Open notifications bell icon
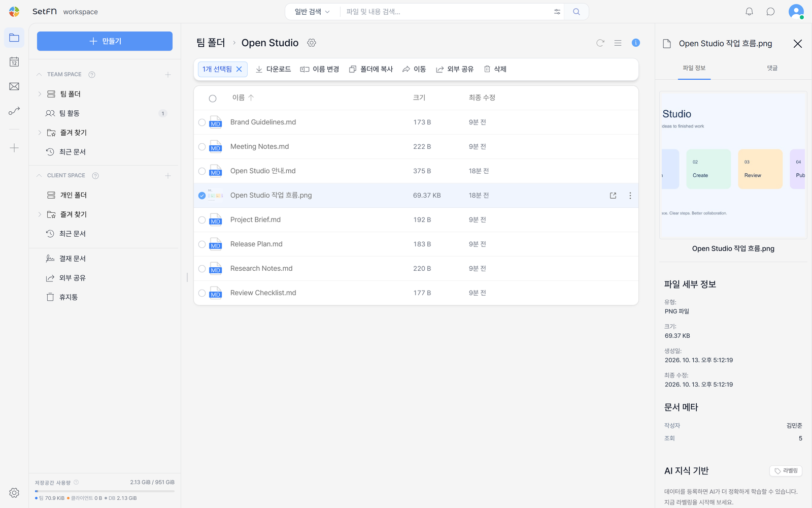Screen dimensions: 812x508 click(749, 12)
